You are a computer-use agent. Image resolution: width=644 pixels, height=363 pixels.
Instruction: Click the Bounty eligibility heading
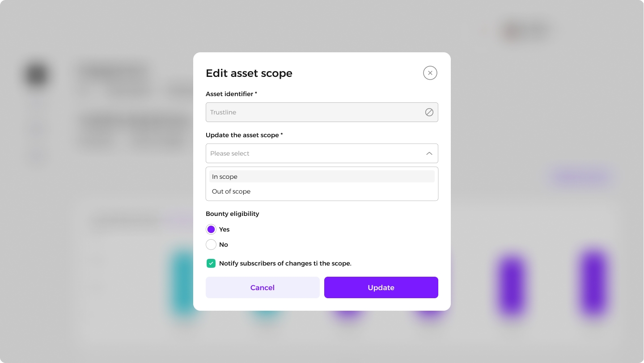233,214
